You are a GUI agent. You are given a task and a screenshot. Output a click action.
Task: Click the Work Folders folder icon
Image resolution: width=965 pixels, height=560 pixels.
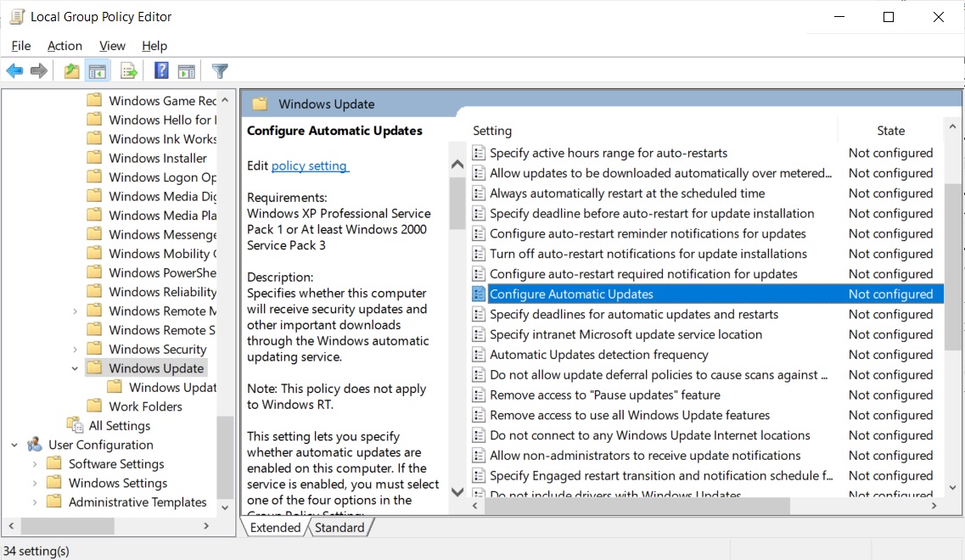pyautogui.click(x=94, y=406)
